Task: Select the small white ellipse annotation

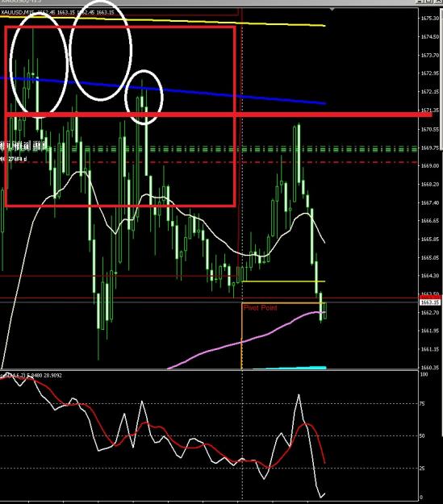Action: (144, 97)
